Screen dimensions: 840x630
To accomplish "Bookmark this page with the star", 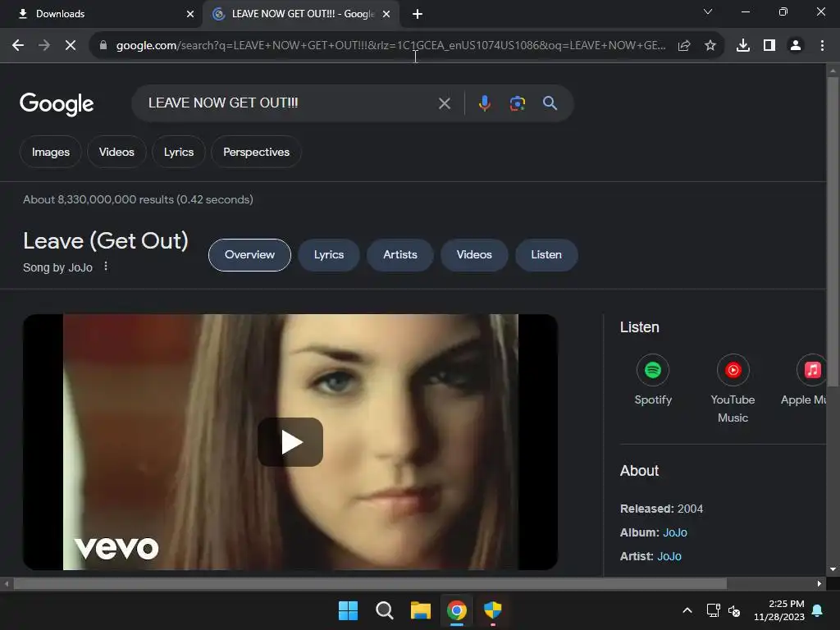I will point(710,46).
